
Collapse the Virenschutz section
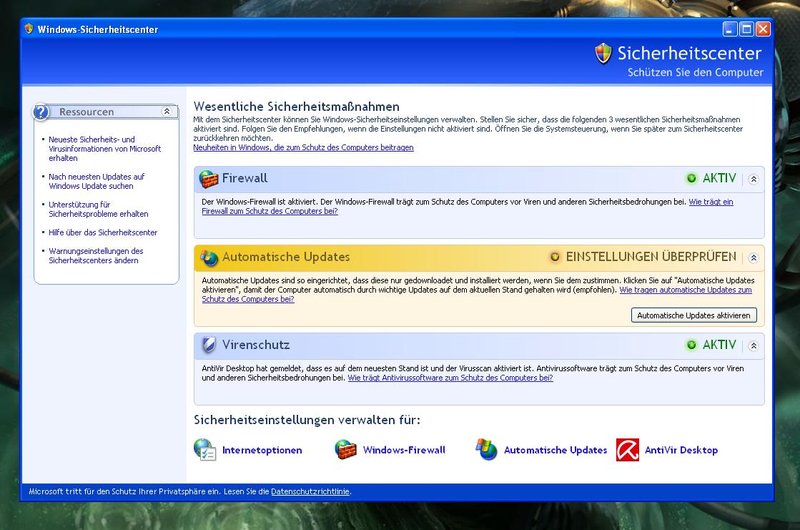pos(754,346)
